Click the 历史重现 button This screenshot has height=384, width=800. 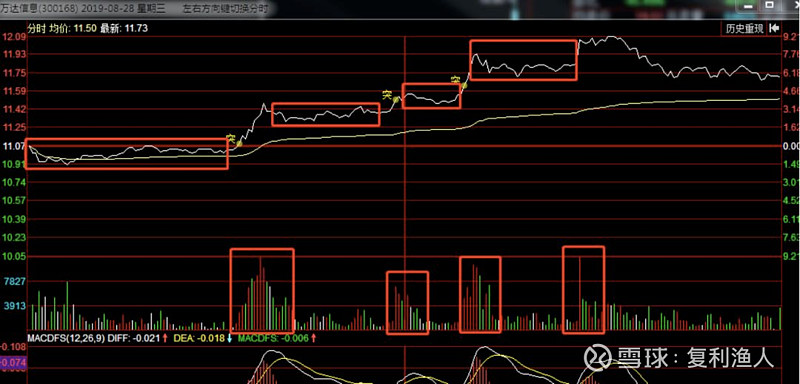(745, 29)
